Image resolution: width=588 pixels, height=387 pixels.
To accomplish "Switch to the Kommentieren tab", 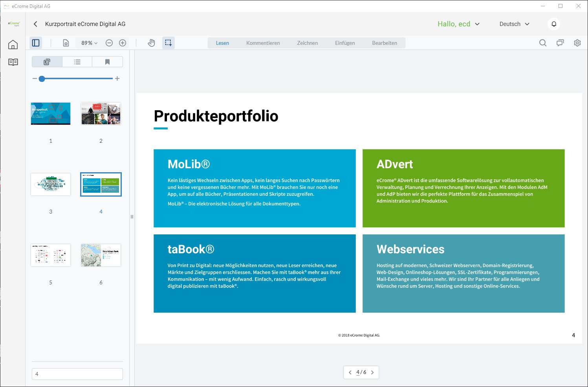I will click(263, 43).
